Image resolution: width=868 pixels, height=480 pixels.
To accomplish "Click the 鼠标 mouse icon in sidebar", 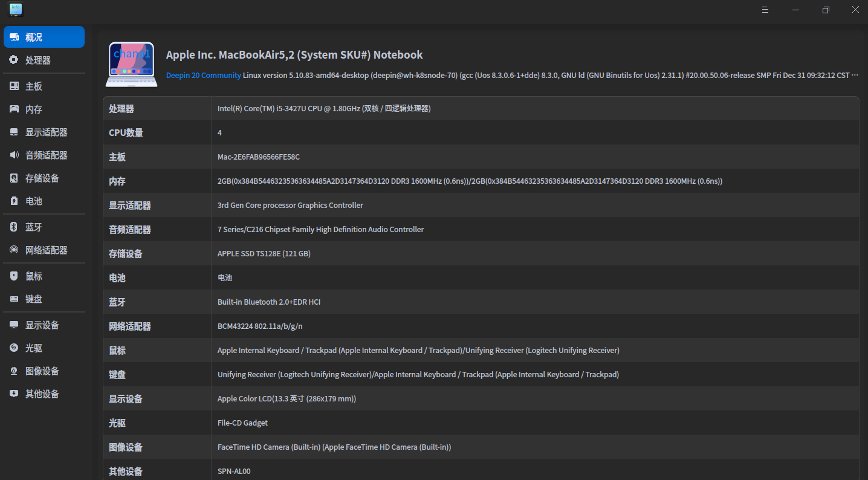I will tap(15, 276).
